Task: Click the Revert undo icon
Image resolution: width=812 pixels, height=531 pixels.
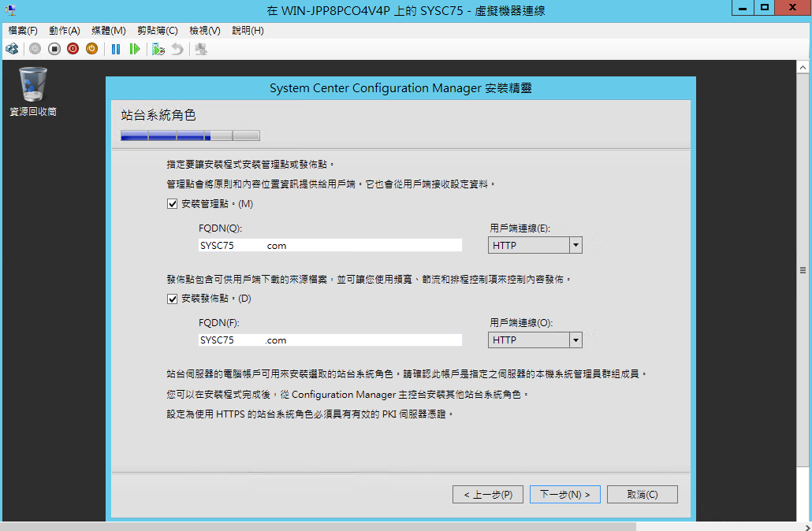Action: click(x=177, y=49)
